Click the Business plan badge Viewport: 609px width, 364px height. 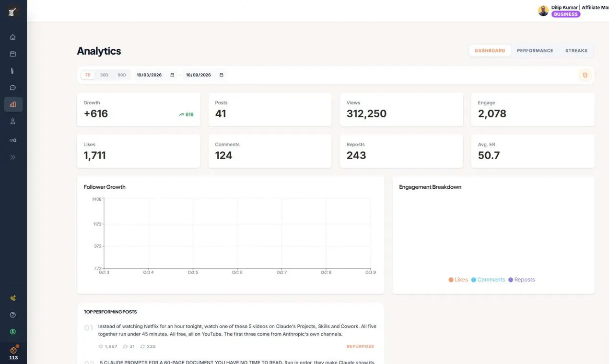coord(566,14)
